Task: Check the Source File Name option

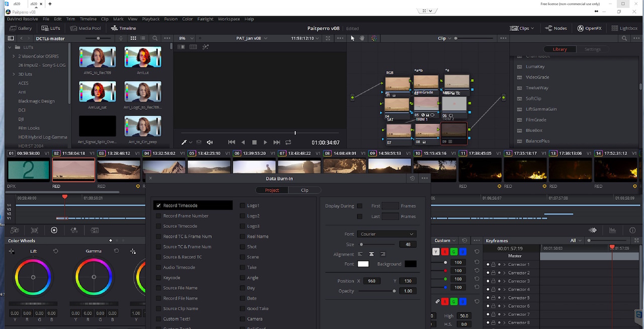Action: 158,288
